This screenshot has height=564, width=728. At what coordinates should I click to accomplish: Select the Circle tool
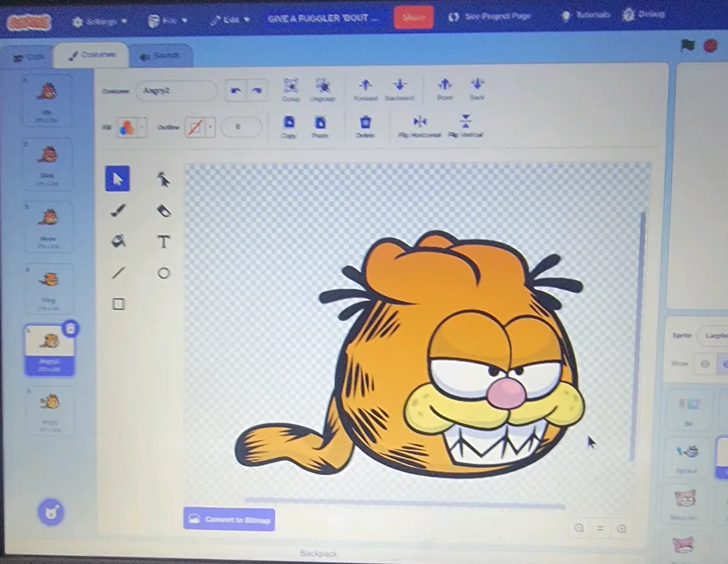[163, 274]
